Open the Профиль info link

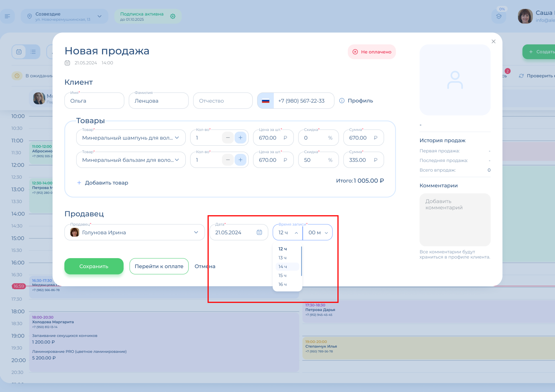pyautogui.click(x=356, y=101)
